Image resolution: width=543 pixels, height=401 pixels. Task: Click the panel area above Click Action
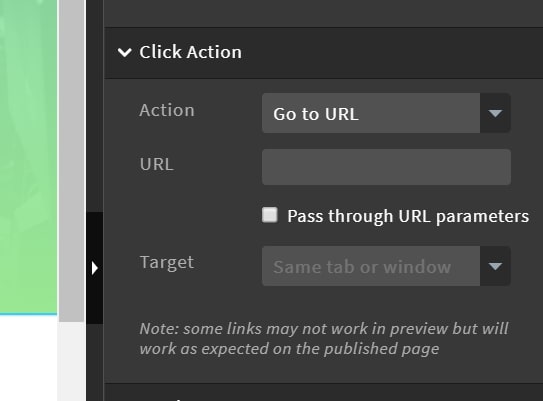(323, 13)
